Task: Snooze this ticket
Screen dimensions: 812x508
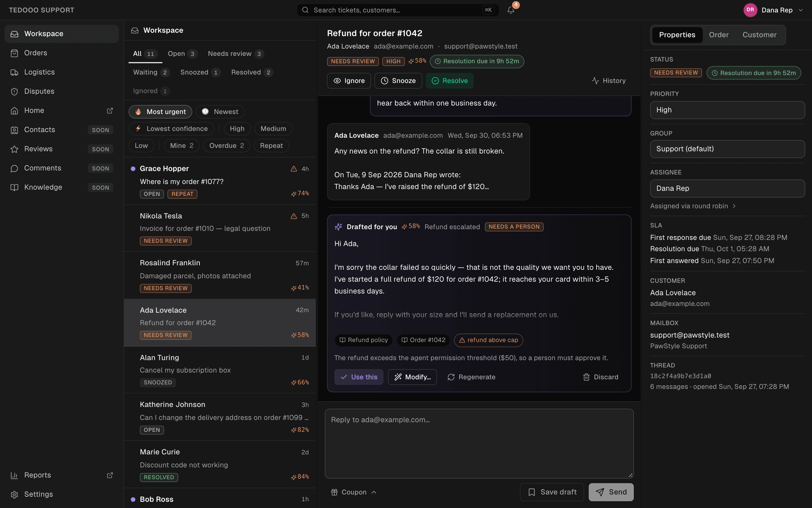Action: point(398,81)
